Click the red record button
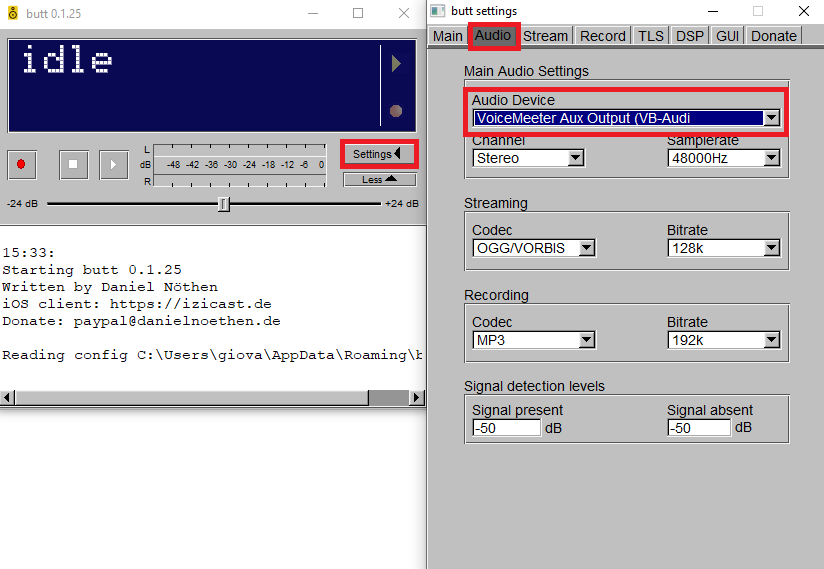Image resolution: width=824 pixels, height=569 pixels. pyautogui.click(x=21, y=164)
